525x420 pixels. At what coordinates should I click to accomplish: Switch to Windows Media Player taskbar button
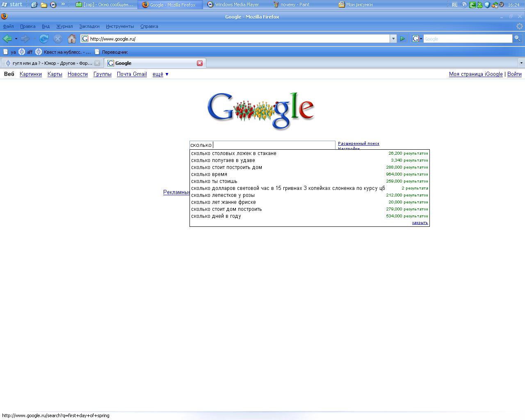point(233,5)
